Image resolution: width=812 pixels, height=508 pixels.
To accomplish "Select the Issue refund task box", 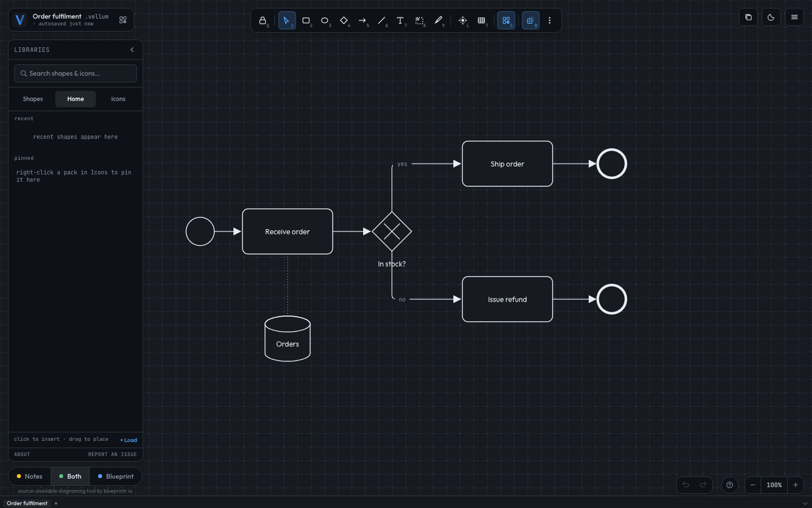I will coord(507,299).
